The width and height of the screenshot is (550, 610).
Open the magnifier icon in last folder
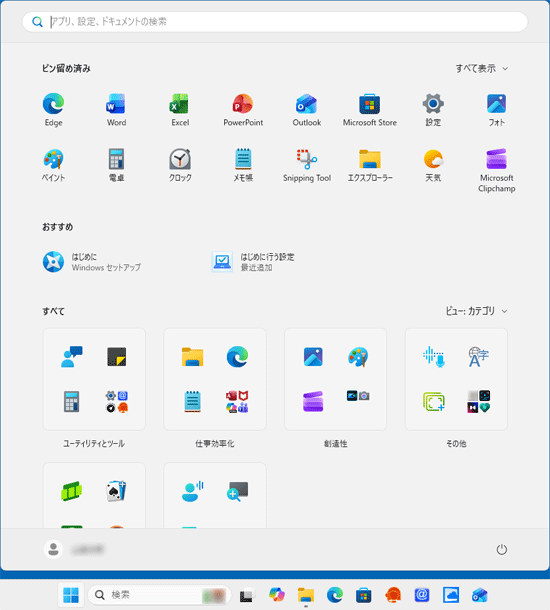tap(237, 491)
